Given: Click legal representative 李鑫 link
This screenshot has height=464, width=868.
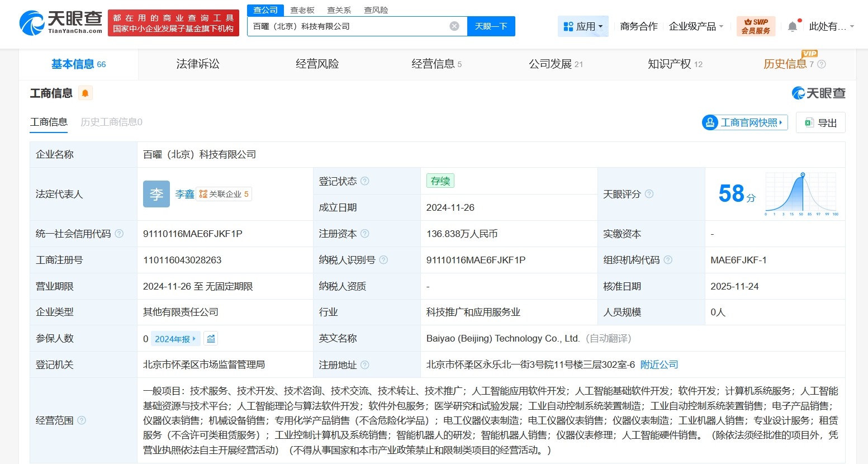Looking at the screenshot, I should pos(184,194).
